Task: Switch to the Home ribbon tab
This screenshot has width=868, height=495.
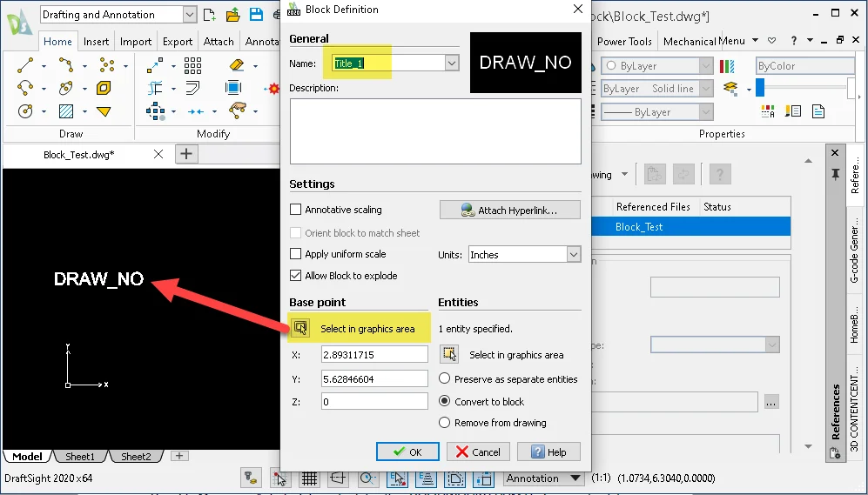Action: (57, 42)
